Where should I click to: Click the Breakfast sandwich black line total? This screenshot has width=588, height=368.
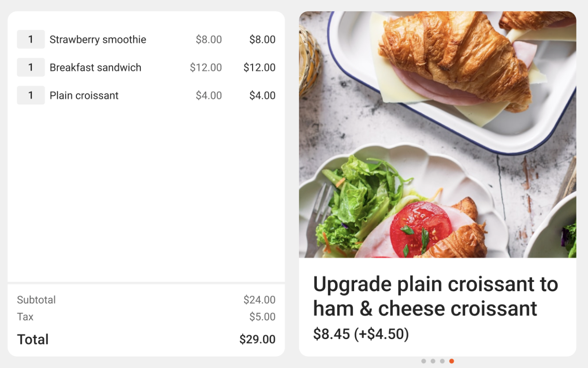click(259, 67)
